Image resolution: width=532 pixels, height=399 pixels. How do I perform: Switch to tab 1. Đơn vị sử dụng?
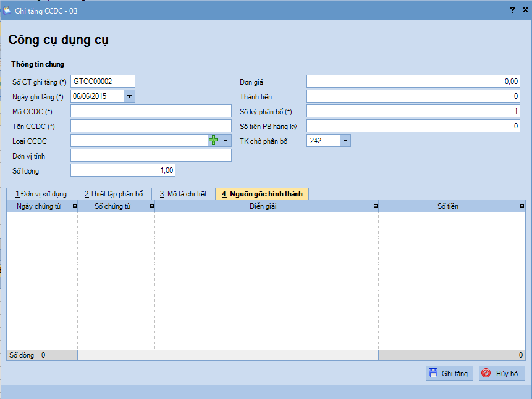[41, 194]
